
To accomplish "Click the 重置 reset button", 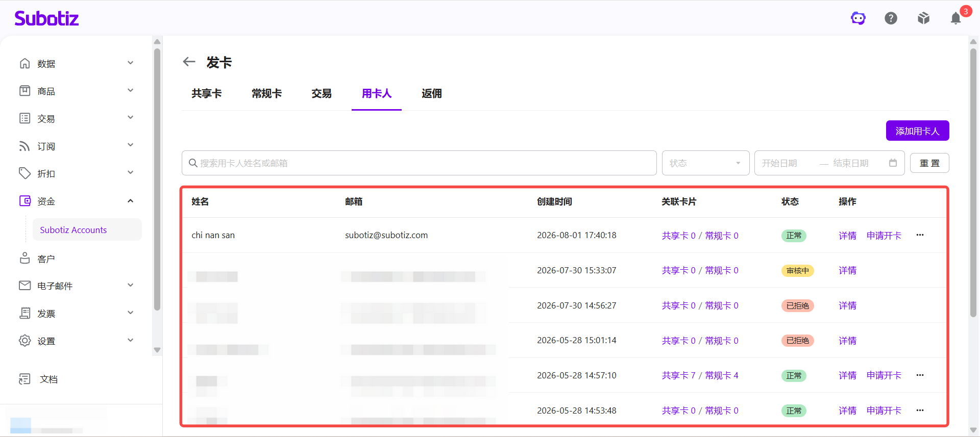I will [929, 163].
